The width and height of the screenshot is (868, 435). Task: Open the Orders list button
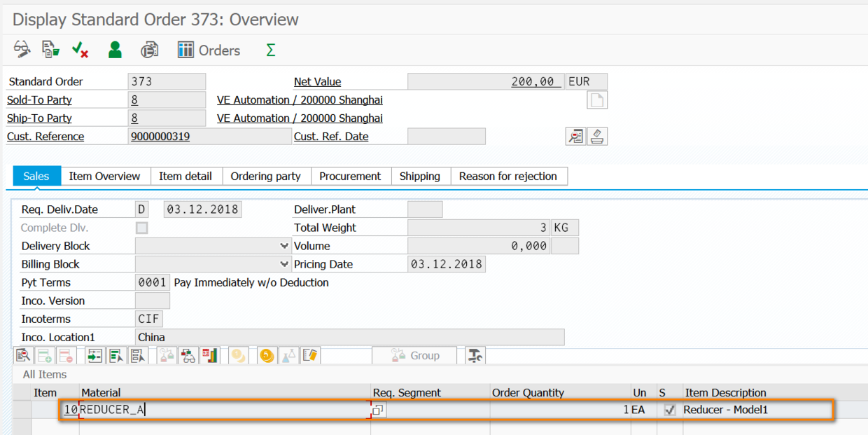coord(209,50)
